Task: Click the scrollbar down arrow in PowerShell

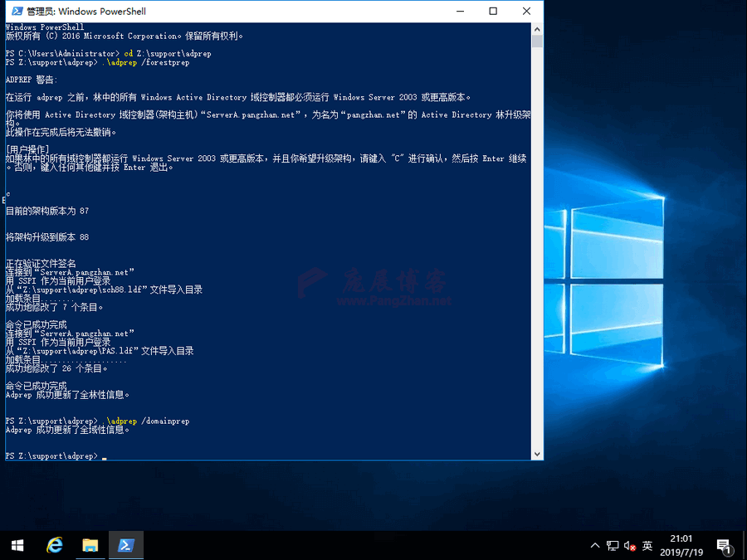Action: [x=537, y=454]
